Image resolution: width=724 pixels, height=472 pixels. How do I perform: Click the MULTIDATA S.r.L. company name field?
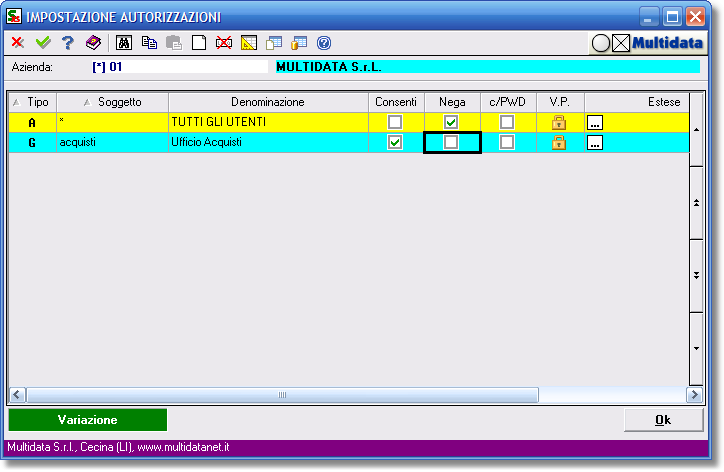click(x=488, y=67)
